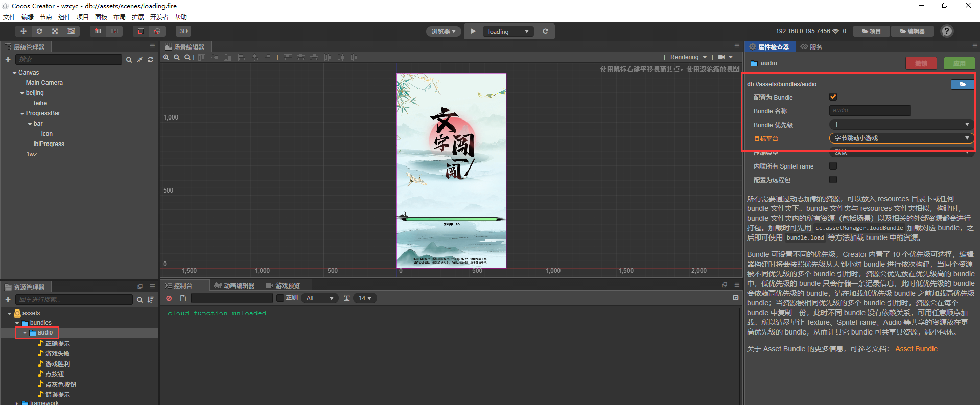
Task: Collapse the audio folder in assets
Action: [x=25, y=333]
